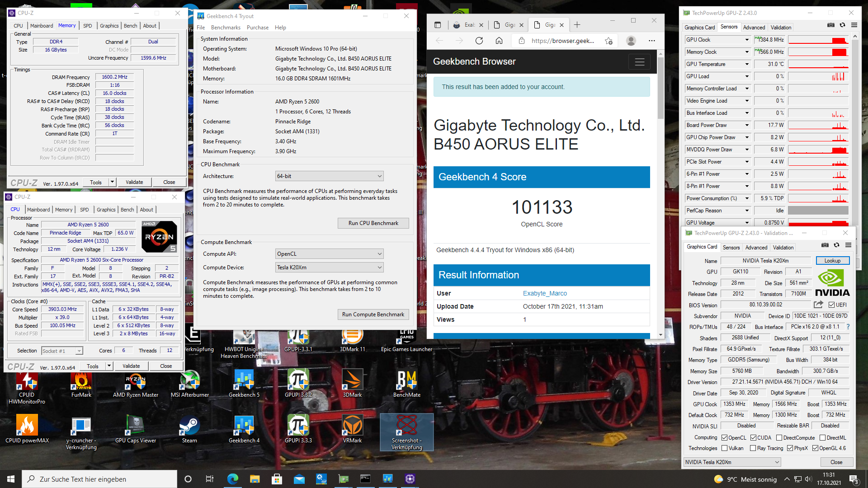Click the browser address bar URL field
Viewport: 868px width, 488px height.
tap(563, 41)
